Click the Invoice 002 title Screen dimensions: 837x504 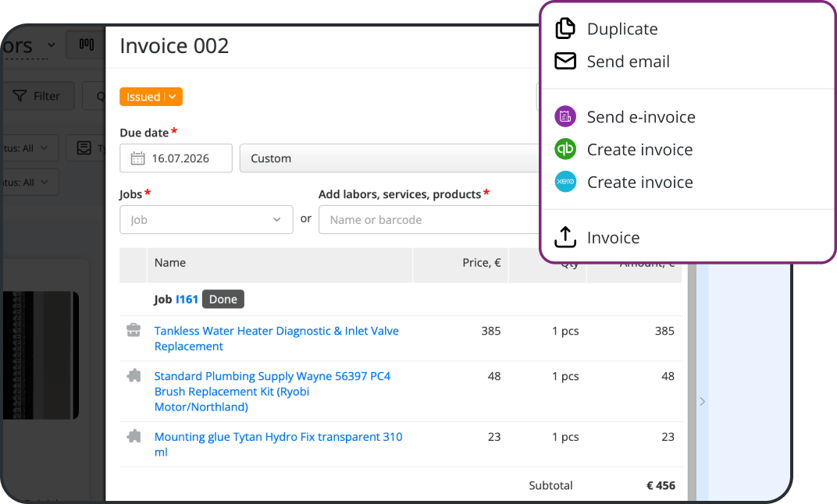point(174,46)
